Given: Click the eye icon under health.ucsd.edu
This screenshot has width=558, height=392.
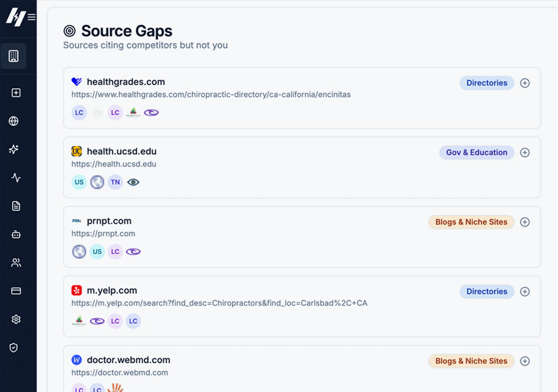Looking at the screenshot, I should coord(133,182).
